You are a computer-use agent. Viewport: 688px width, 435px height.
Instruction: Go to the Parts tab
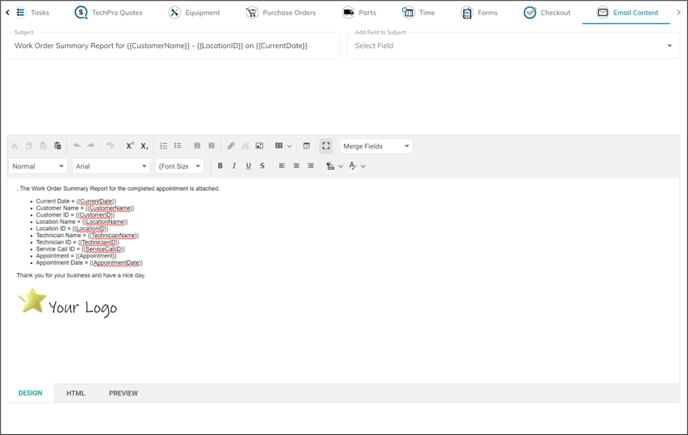pos(359,13)
